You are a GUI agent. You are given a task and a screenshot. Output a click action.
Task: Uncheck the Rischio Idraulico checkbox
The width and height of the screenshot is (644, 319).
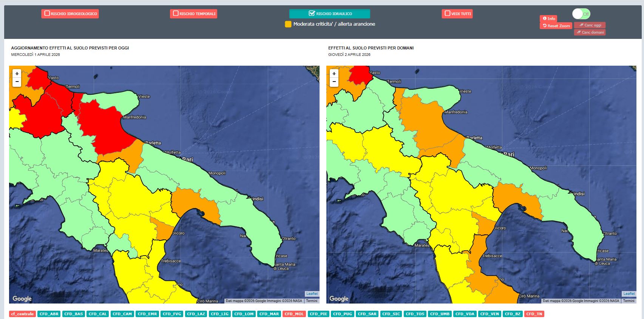coord(312,14)
